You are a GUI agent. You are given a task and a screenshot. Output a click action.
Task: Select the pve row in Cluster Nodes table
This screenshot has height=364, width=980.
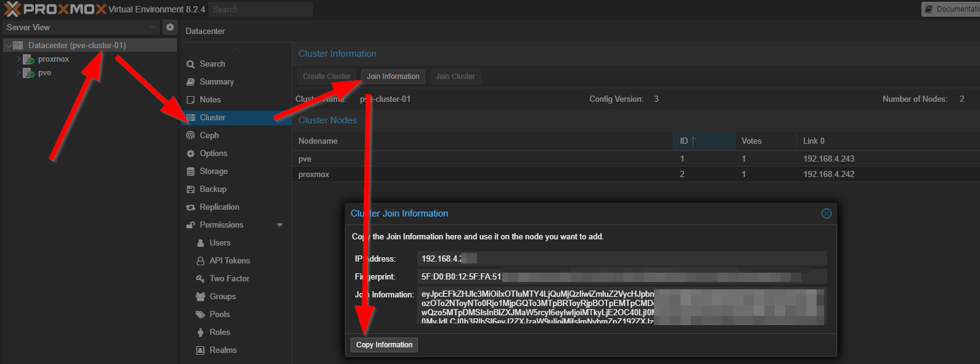(x=636, y=159)
